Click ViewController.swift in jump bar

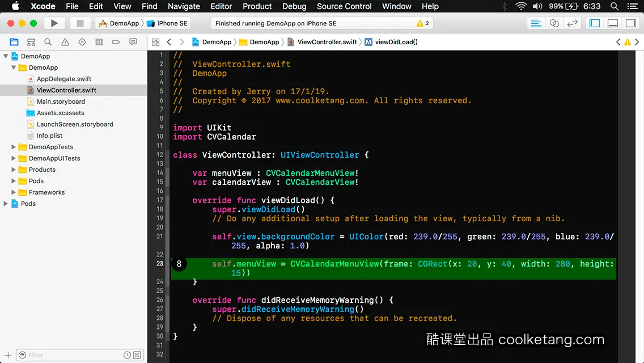click(323, 42)
